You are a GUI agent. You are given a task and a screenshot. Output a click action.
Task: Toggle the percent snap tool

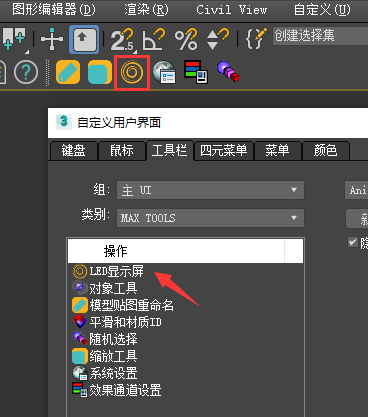click(186, 40)
